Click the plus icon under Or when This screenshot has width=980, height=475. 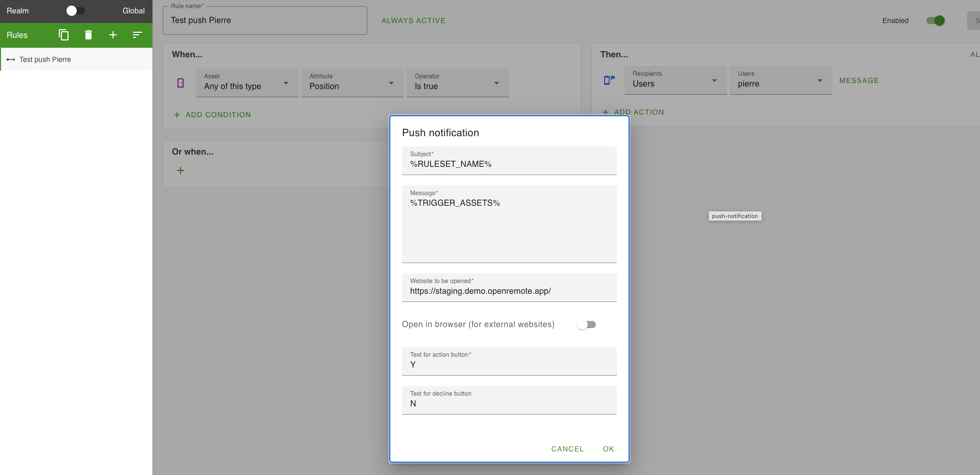click(x=181, y=170)
